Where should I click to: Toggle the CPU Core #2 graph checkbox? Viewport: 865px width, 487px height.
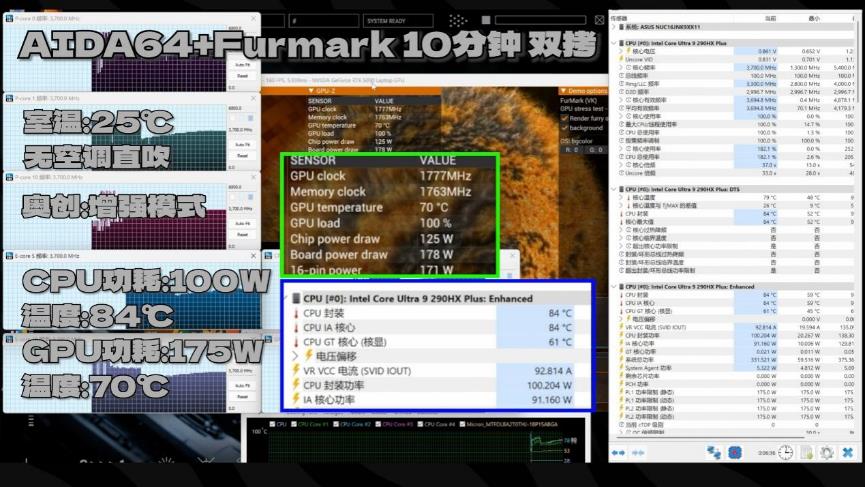pos(336,424)
